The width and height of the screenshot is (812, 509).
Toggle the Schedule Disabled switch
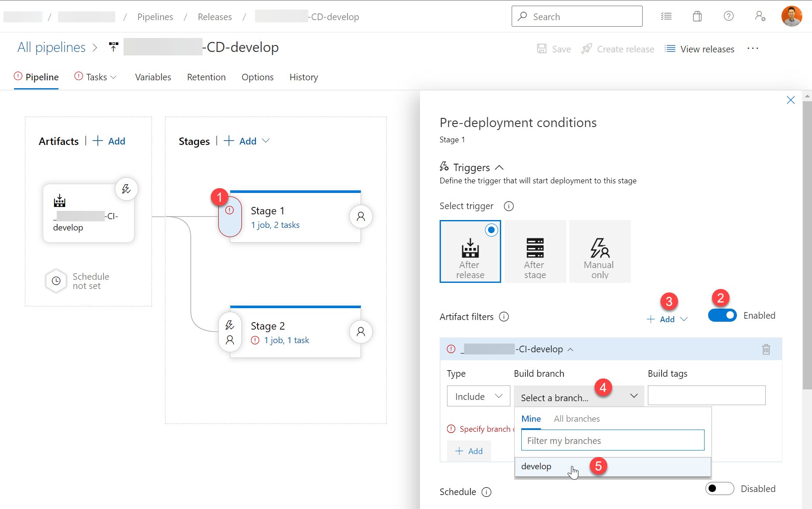coord(720,488)
